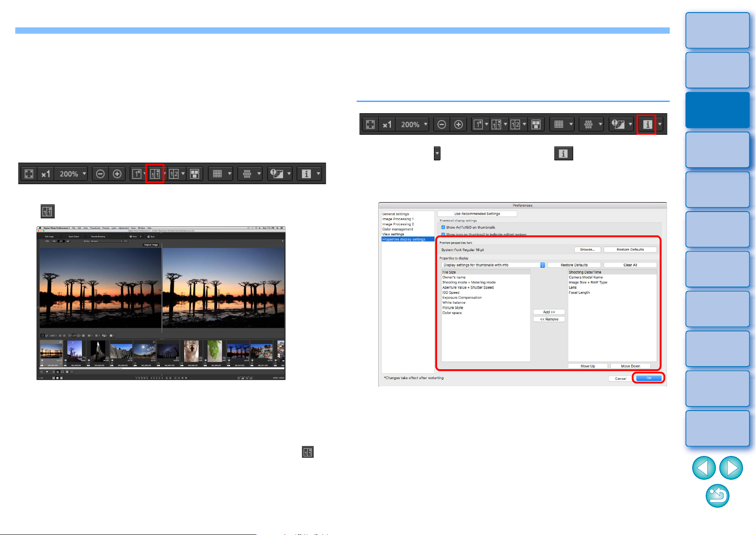This screenshot has width=756, height=535.
Task: Click Browse... button for preview font
Action: click(588, 249)
